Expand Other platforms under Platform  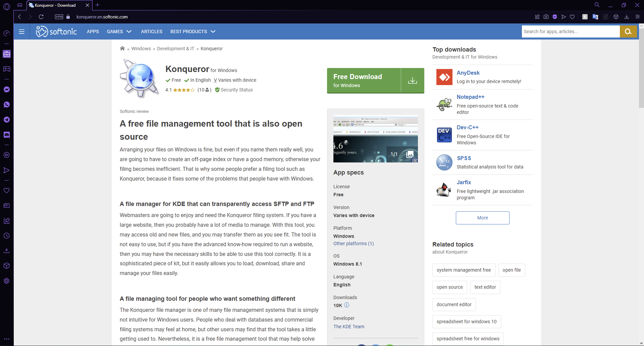353,244
